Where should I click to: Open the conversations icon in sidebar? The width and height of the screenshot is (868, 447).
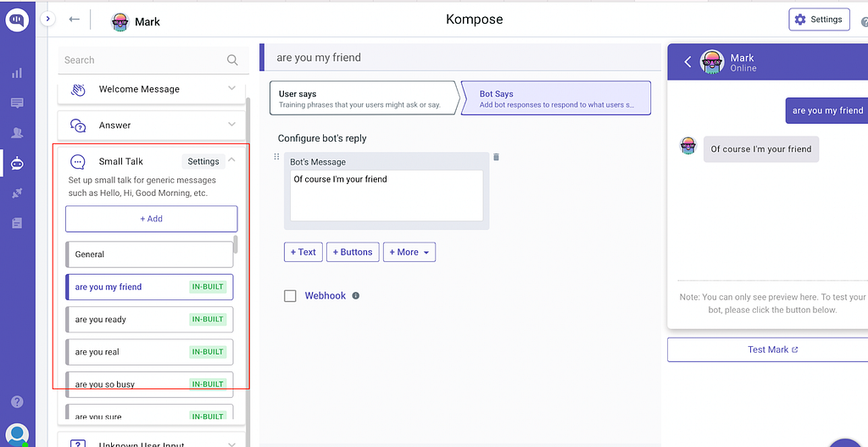pos(17,103)
